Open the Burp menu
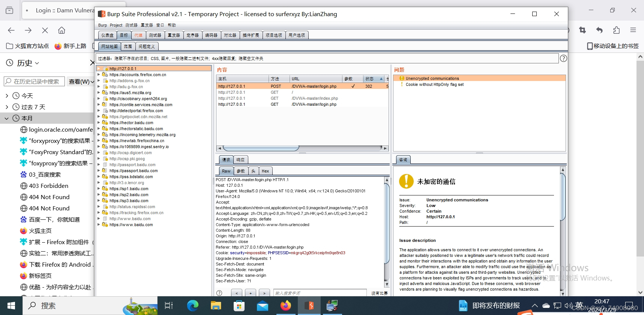644x315 pixels. click(x=102, y=25)
